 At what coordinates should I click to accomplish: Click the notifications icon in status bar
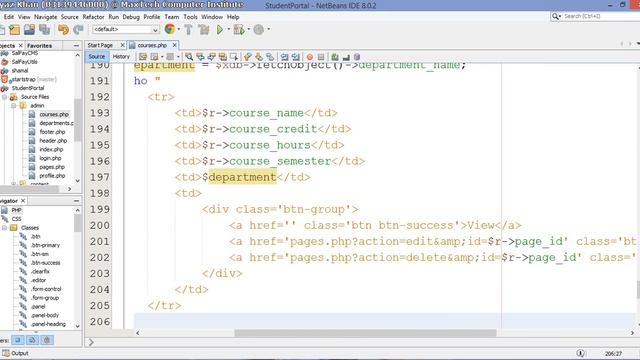point(580,353)
